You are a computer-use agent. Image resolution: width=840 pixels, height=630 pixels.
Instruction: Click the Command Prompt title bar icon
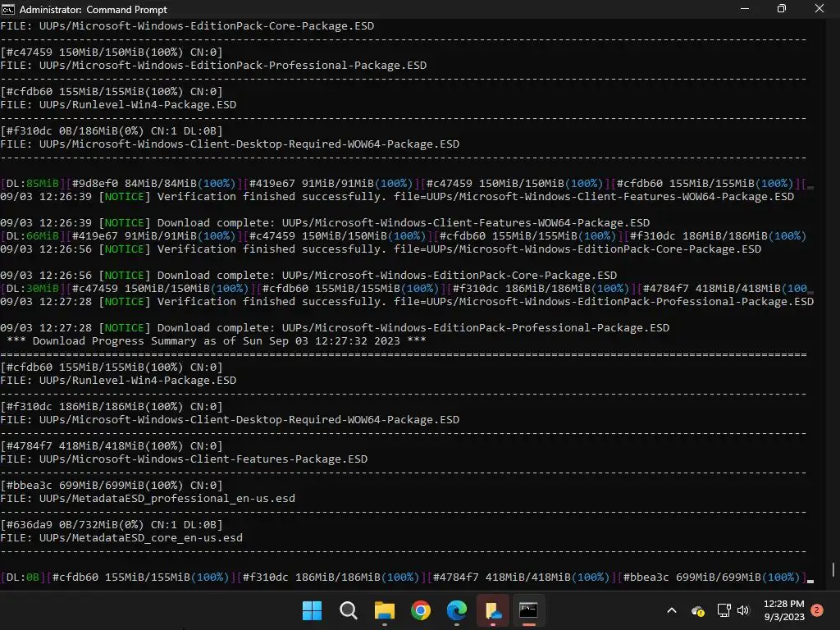point(8,10)
